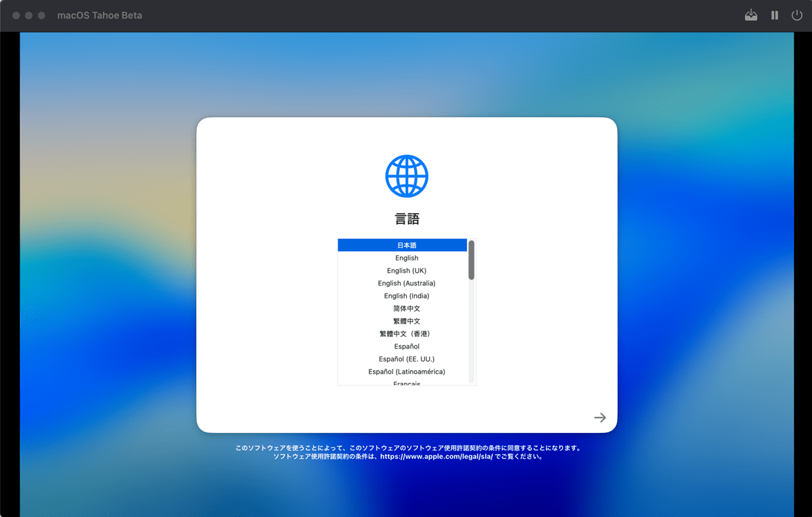Viewport: 812px width, 517px height.
Task: Open the apple.com/legal/sla link
Action: (436, 457)
